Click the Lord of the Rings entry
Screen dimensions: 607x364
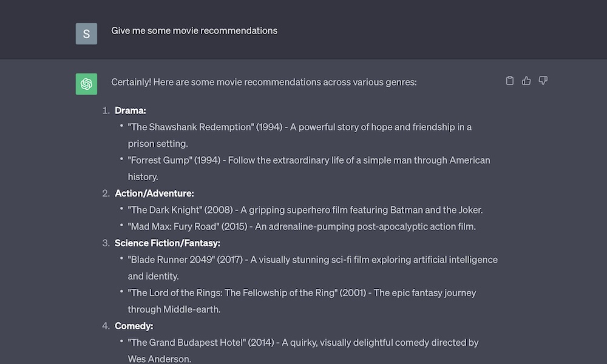302,301
